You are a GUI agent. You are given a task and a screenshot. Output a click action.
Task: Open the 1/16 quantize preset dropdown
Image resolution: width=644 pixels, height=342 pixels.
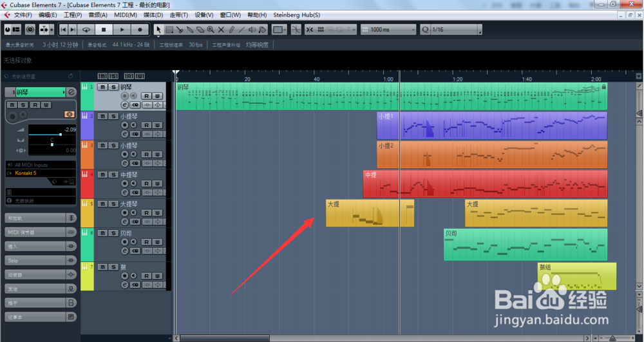point(456,30)
